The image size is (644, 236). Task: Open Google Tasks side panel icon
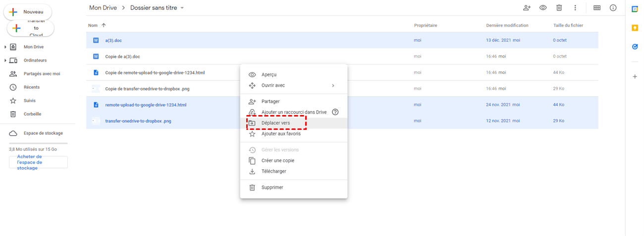[635, 47]
